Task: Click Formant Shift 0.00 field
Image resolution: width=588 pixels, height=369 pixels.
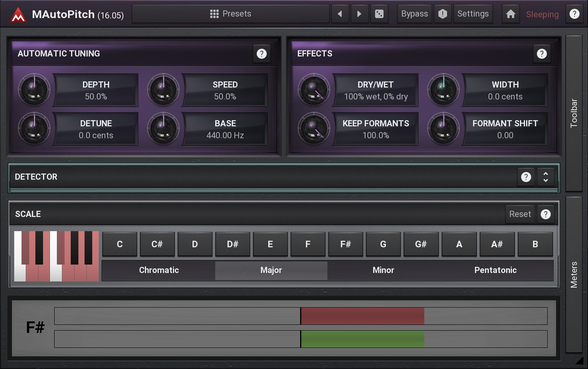Action: coord(505,129)
